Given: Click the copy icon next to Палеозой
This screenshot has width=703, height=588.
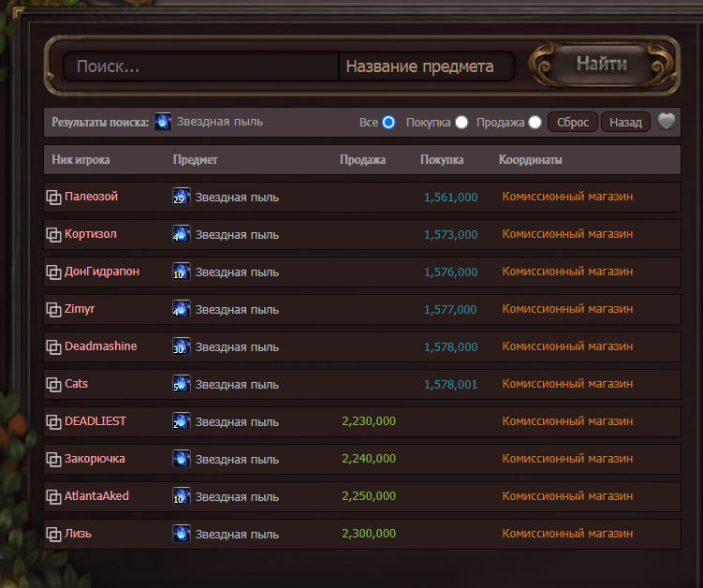Looking at the screenshot, I should click(x=53, y=197).
